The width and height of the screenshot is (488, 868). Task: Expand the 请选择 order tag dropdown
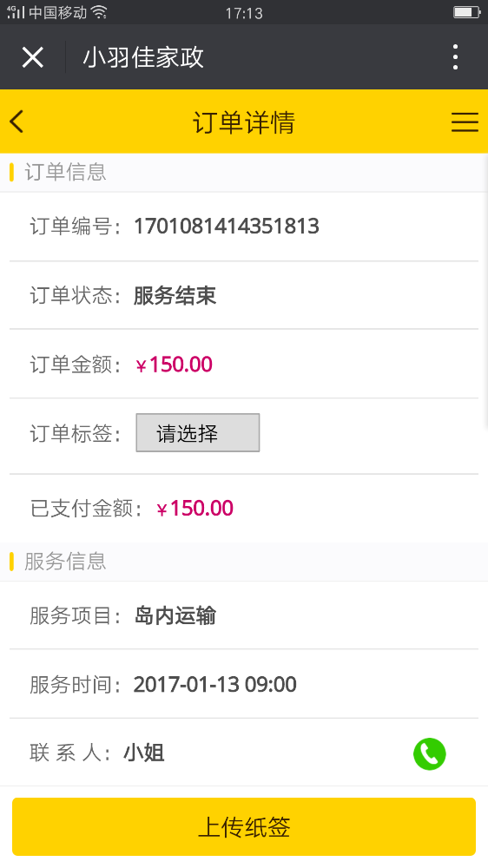coord(198,433)
